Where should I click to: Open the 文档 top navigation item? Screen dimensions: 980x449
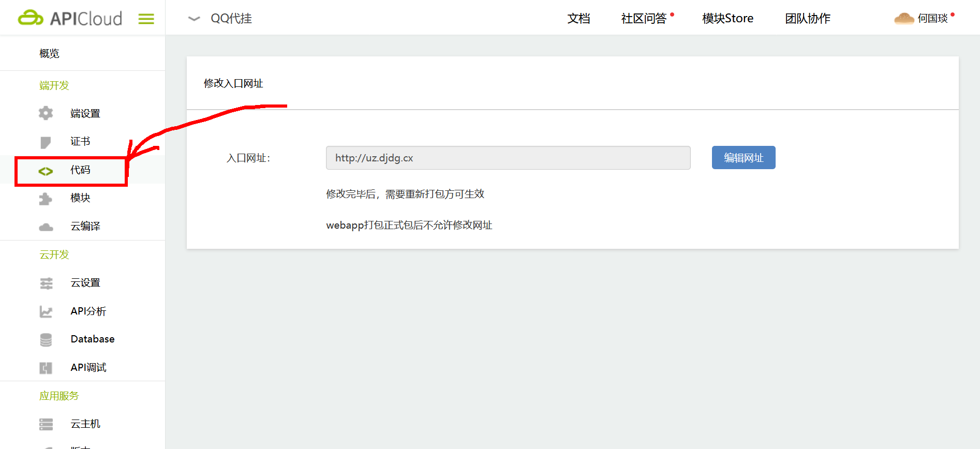click(x=578, y=19)
